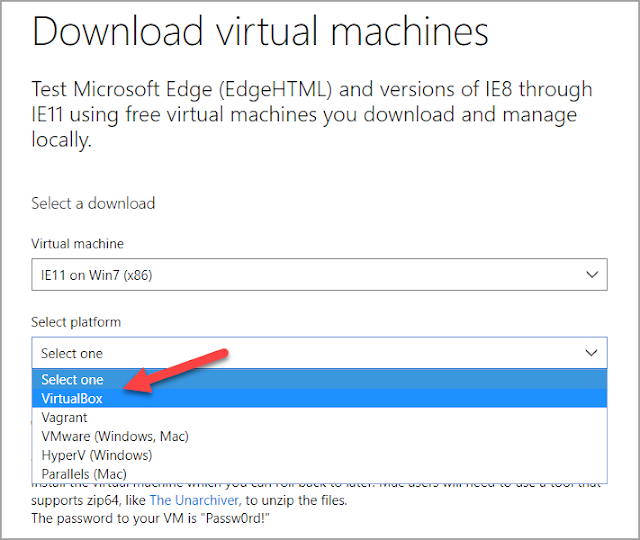Viewport: 640px width, 540px height.
Task: Pick HyperV (Windows) option
Action: pos(319,455)
